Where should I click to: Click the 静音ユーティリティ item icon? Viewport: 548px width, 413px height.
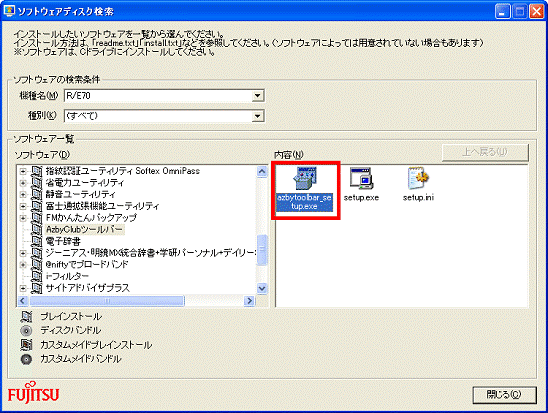coord(37,194)
